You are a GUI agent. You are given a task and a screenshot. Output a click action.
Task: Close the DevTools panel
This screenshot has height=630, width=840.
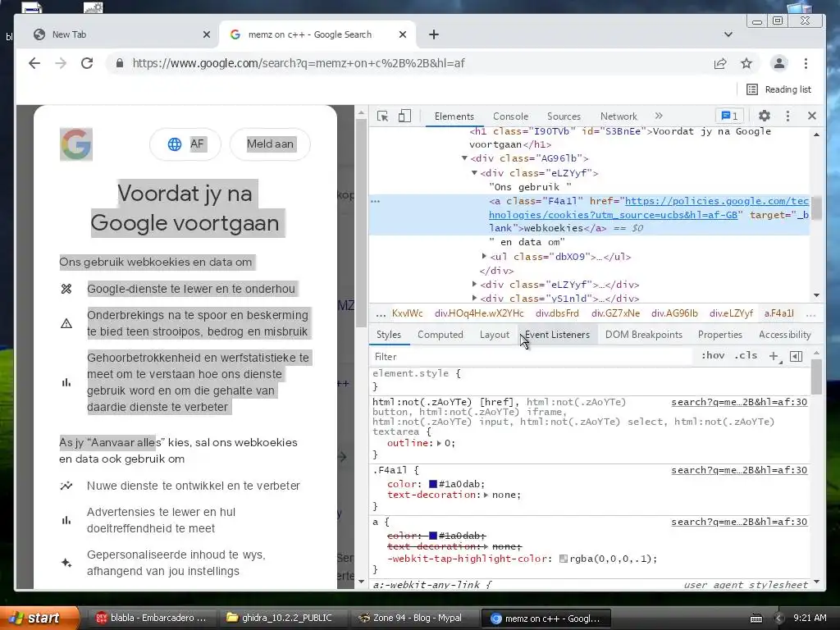[x=811, y=116]
